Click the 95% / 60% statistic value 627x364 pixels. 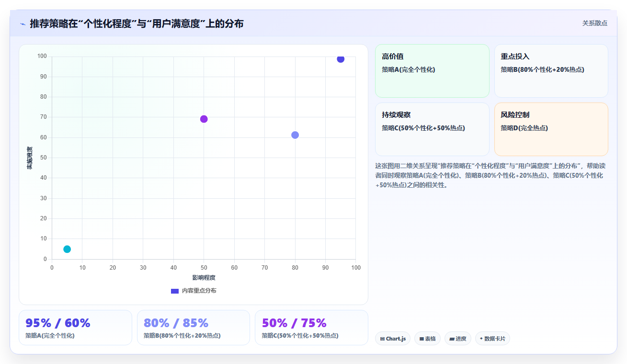coord(58,323)
